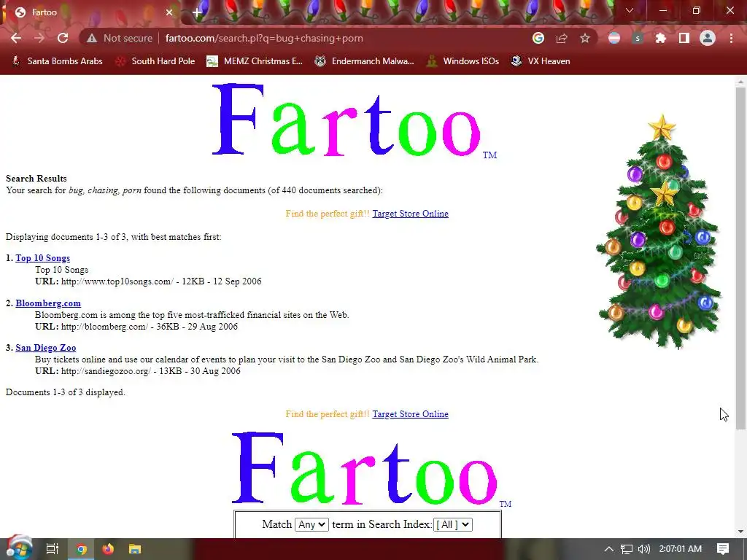Click the S extension icon
This screenshot has height=560, width=747.
[x=638, y=38]
